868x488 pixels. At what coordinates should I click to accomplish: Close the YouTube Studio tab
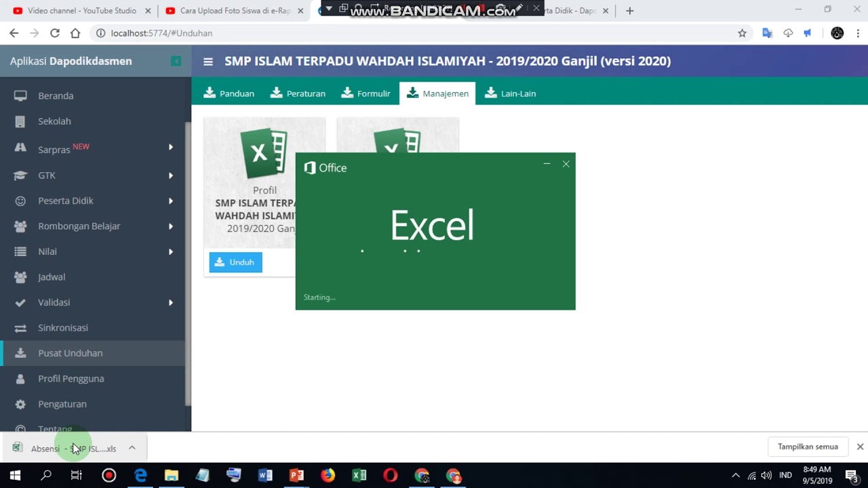point(148,11)
